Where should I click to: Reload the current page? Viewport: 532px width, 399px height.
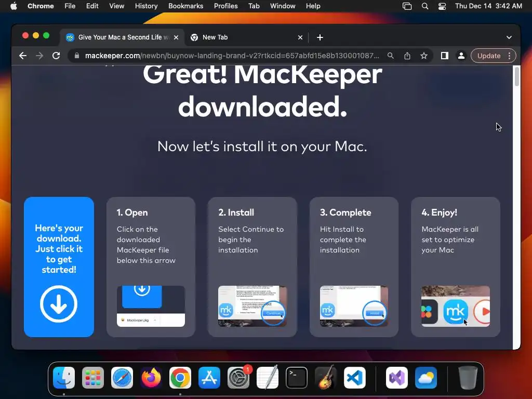[x=56, y=56]
